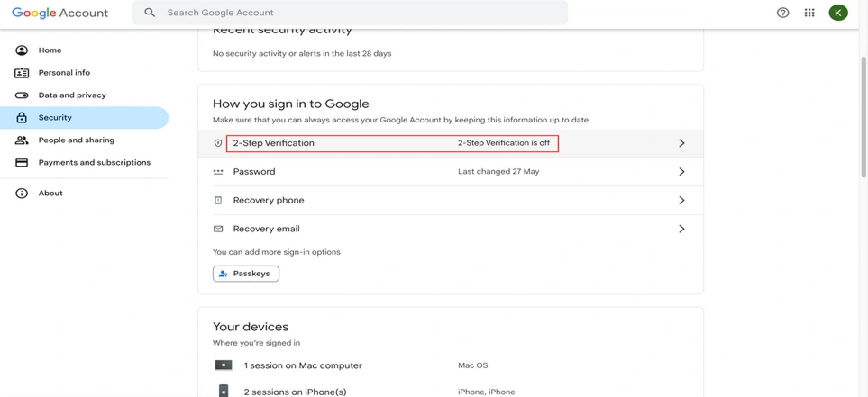The width and height of the screenshot is (868, 397).
Task: Open the Password setting
Action: click(x=451, y=172)
